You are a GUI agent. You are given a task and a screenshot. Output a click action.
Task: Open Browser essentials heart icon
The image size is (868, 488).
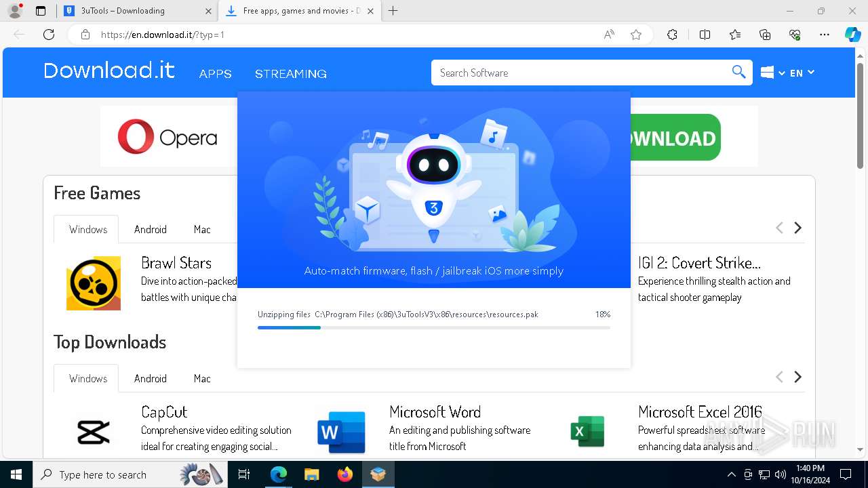pyautogui.click(x=795, y=35)
